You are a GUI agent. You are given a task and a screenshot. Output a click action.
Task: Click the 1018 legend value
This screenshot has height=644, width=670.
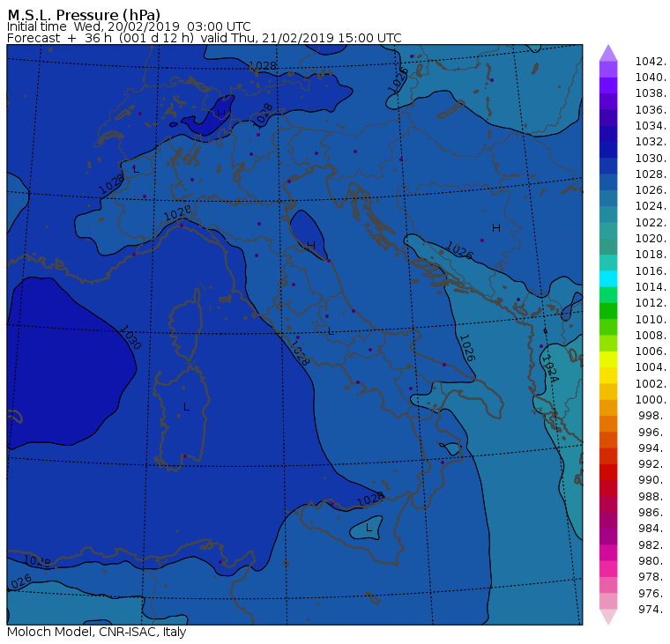coord(651,254)
